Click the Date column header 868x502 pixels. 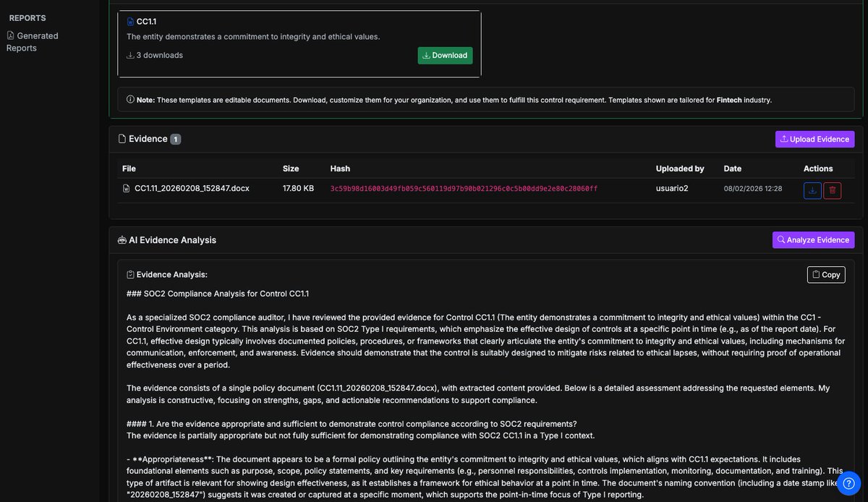tap(733, 169)
